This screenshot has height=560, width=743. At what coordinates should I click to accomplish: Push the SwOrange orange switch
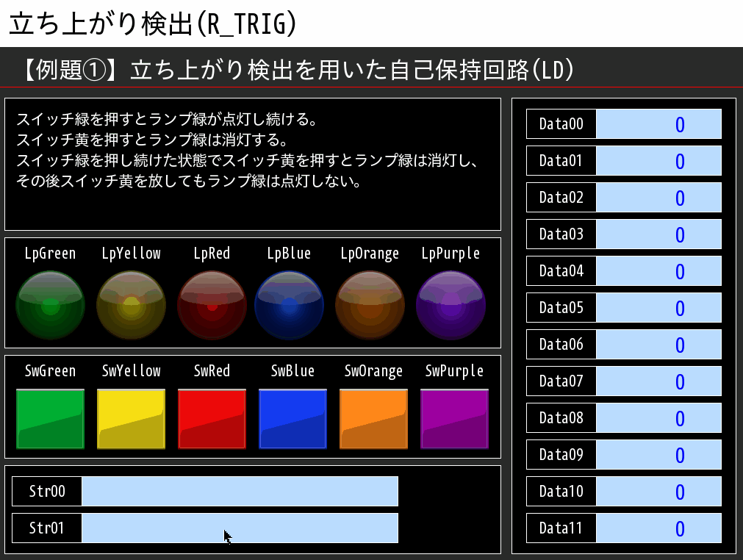373,419
